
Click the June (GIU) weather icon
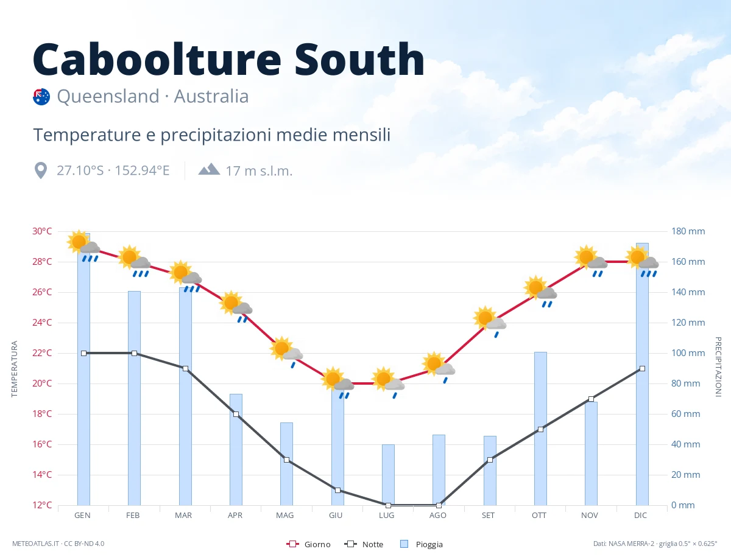click(x=338, y=383)
